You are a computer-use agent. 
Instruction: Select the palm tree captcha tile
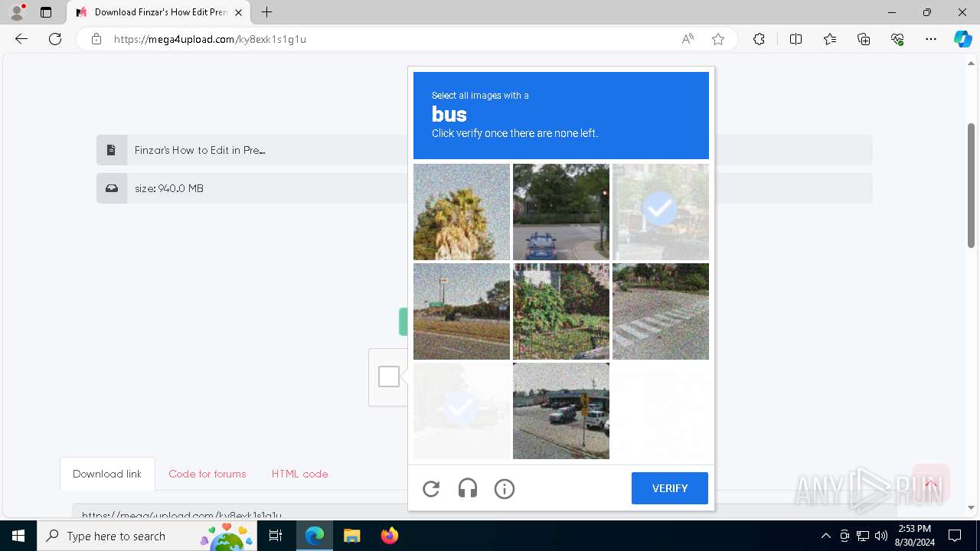coord(462,212)
